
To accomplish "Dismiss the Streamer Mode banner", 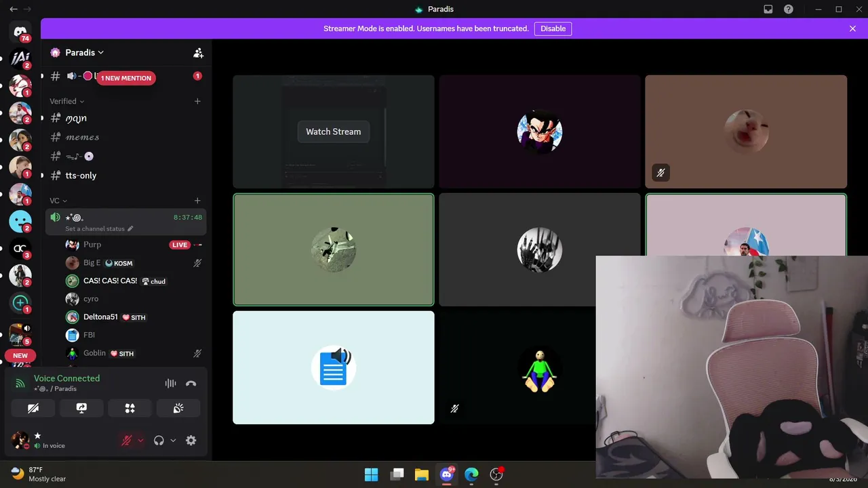I will 852,28.
